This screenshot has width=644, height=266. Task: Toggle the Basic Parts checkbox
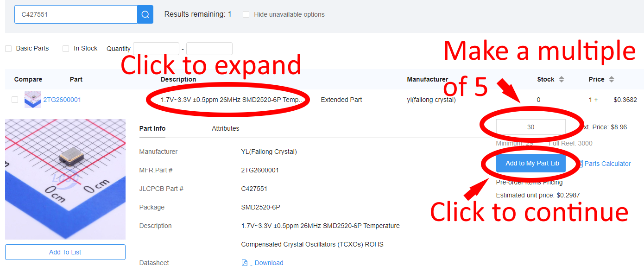(x=8, y=49)
